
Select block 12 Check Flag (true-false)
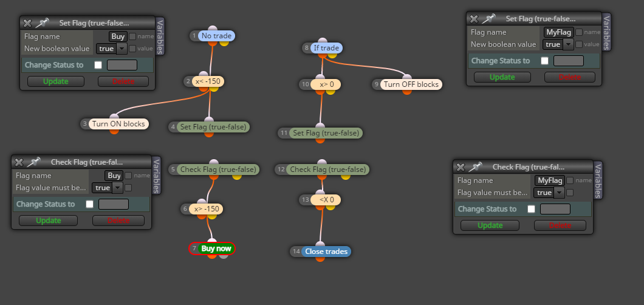pos(327,169)
